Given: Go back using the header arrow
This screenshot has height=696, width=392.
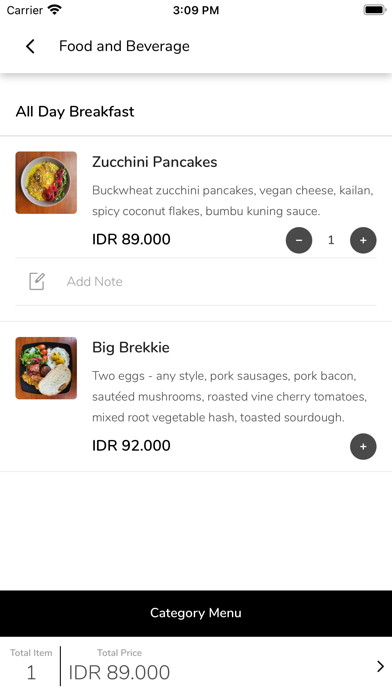Looking at the screenshot, I should point(30,46).
